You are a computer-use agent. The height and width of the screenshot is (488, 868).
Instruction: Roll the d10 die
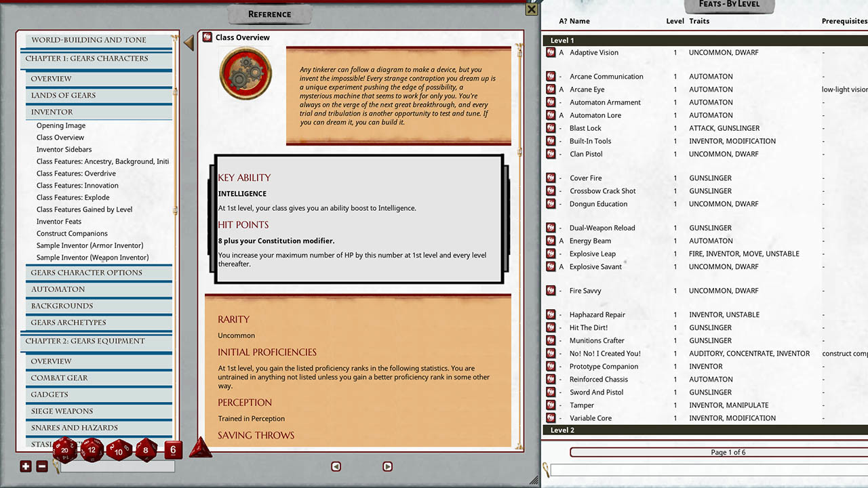tap(119, 450)
